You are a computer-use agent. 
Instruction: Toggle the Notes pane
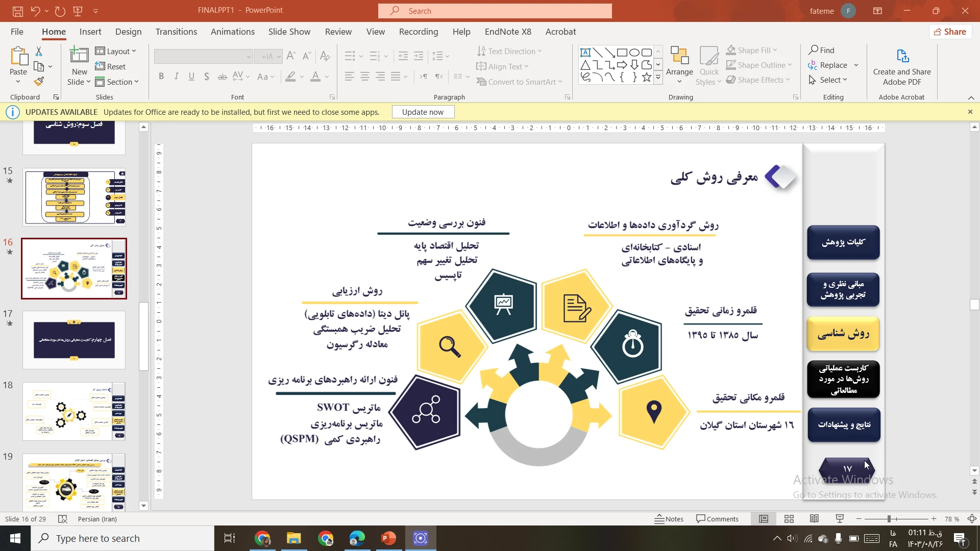pos(669,519)
